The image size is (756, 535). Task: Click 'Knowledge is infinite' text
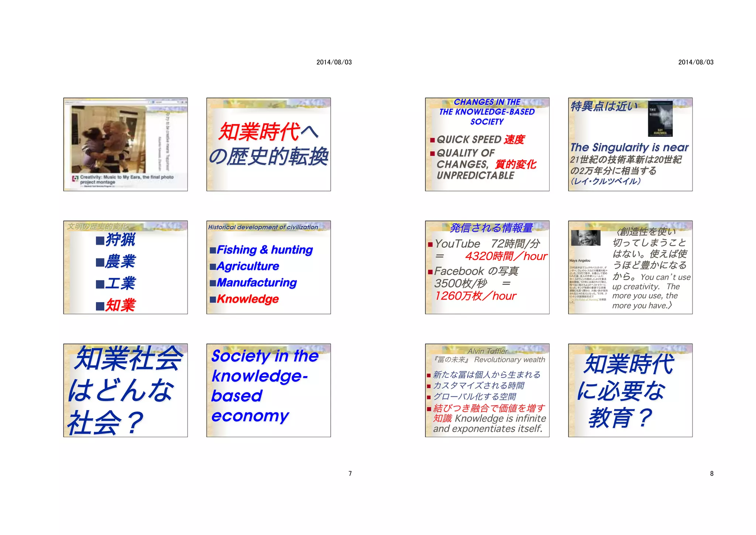(501, 419)
